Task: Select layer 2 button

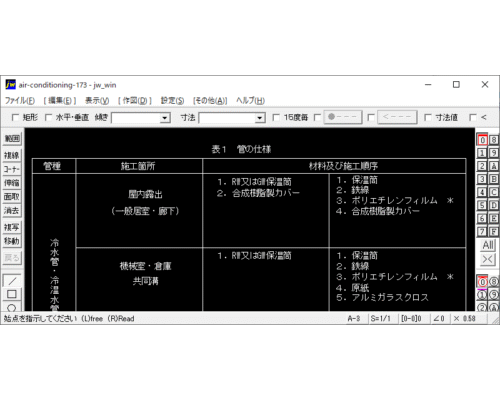Action: pyautogui.click(x=482, y=166)
